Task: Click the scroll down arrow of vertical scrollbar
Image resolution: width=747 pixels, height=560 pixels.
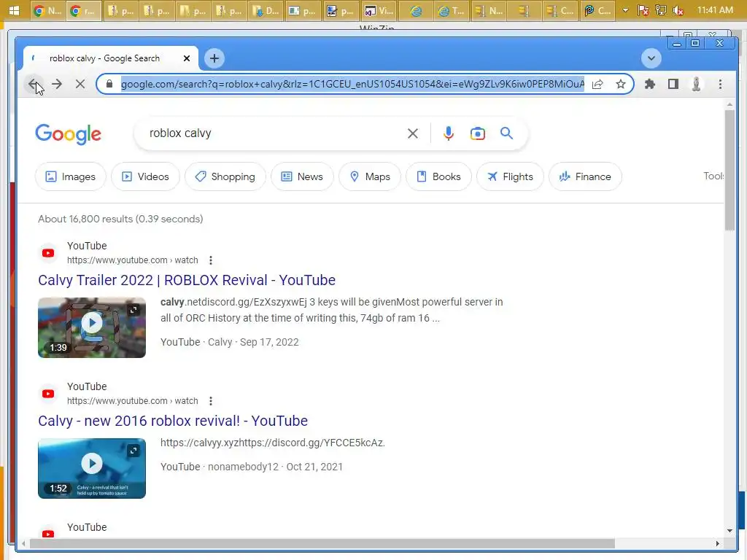Action: pos(729,531)
